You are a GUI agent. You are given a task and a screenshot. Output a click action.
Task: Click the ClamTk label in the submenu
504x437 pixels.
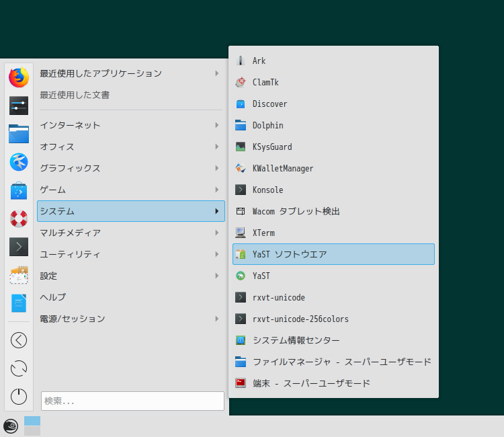pyautogui.click(x=265, y=82)
